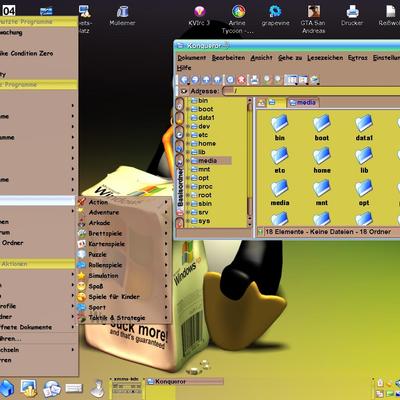Expand the etc node in folder tree

(188, 135)
